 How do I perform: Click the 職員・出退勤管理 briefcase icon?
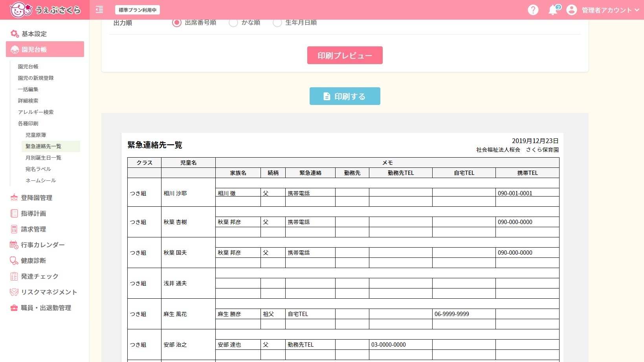14,308
